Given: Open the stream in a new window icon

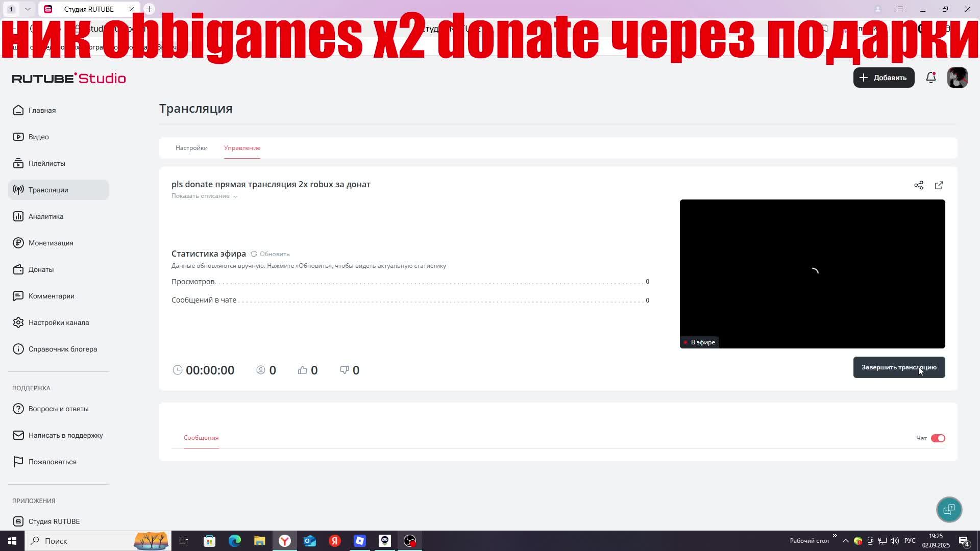Looking at the screenshot, I should coord(939,185).
